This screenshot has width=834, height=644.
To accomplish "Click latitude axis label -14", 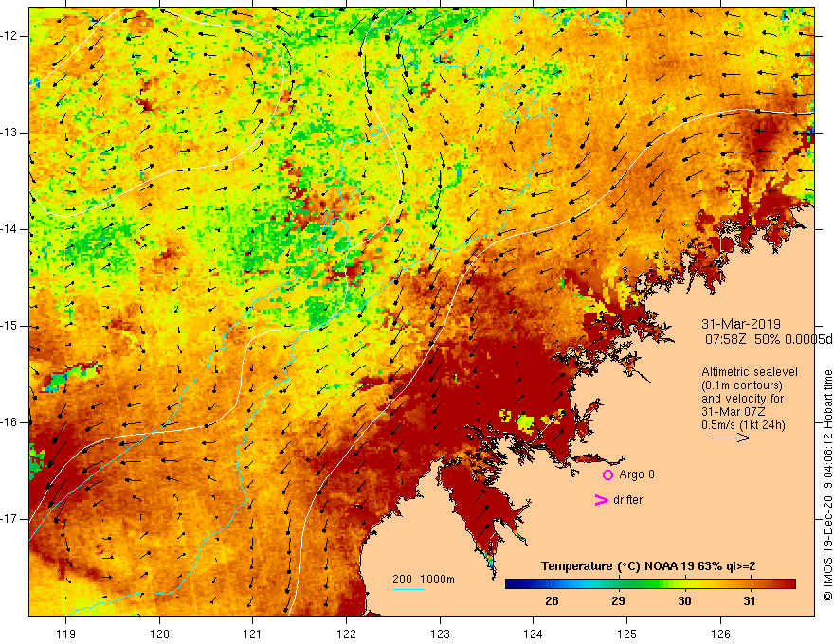I will [10, 229].
